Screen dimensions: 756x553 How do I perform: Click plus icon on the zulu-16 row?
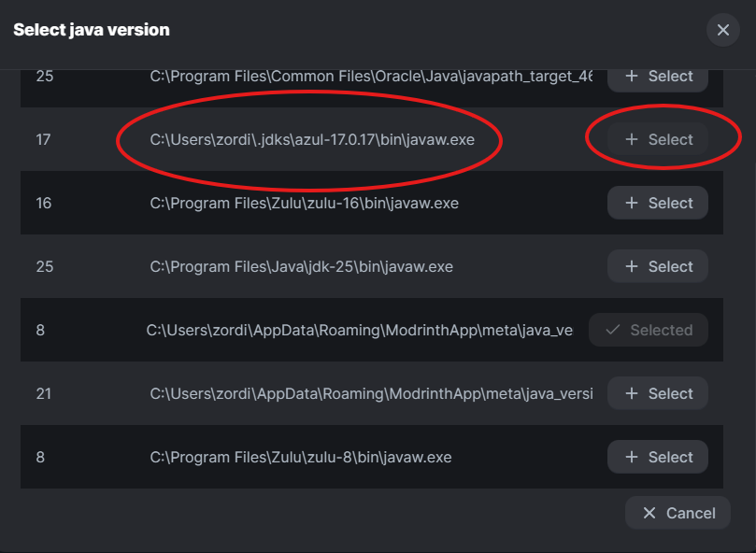coord(632,204)
